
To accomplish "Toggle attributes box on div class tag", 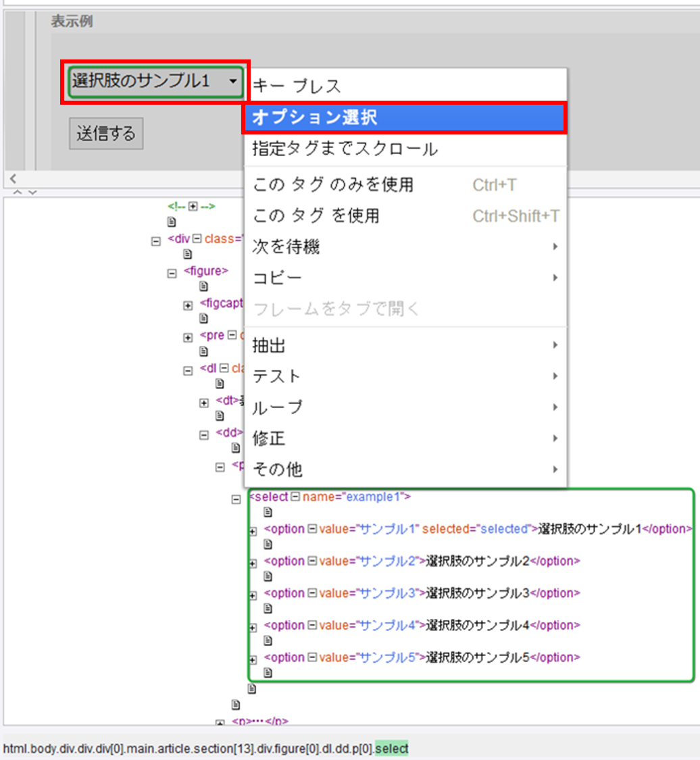I will pyautogui.click(x=197, y=238).
